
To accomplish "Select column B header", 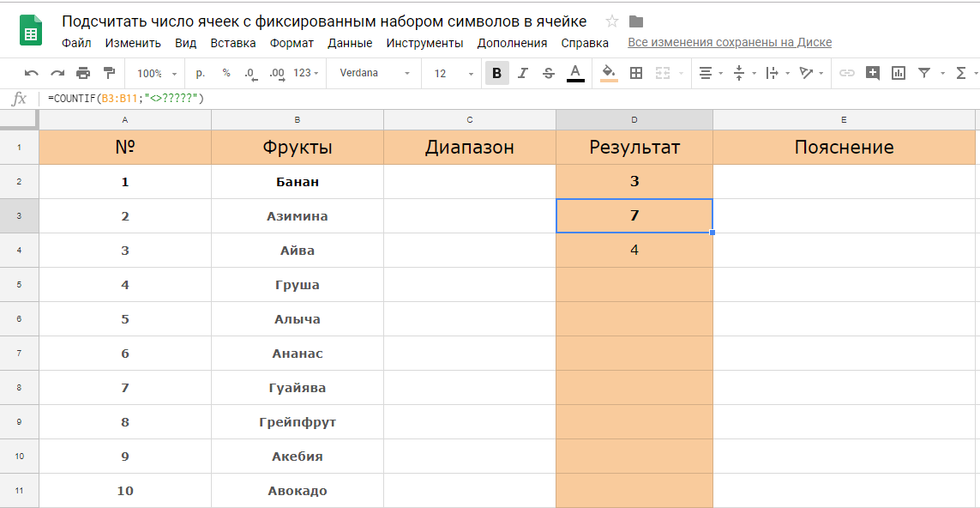I will pos(298,119).
